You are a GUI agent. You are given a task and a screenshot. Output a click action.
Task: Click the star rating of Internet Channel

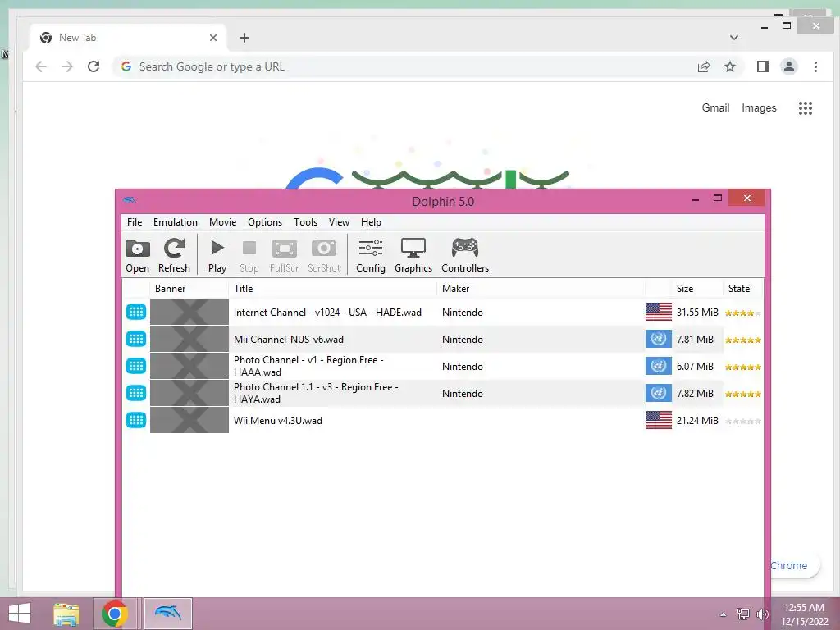pyautogui.click(x=743, y=313)
